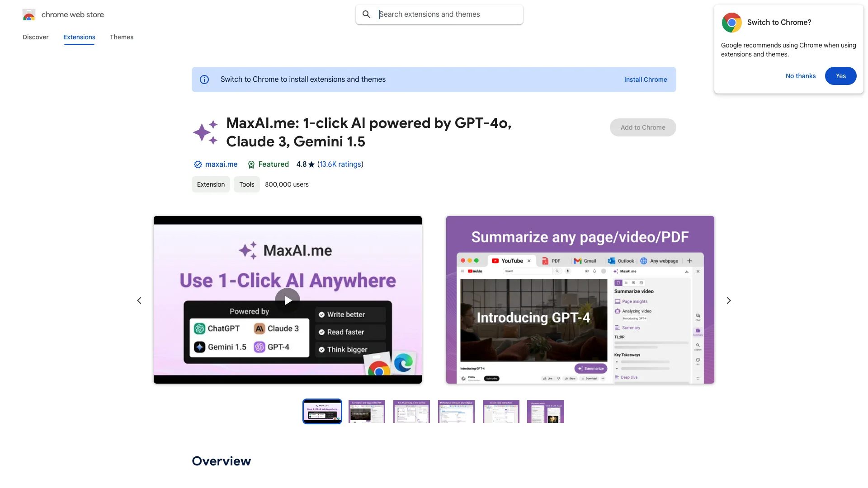Click the star rating icon
Image resolution: width=868 pixels, height=488 pixels.
click(311, 164)
